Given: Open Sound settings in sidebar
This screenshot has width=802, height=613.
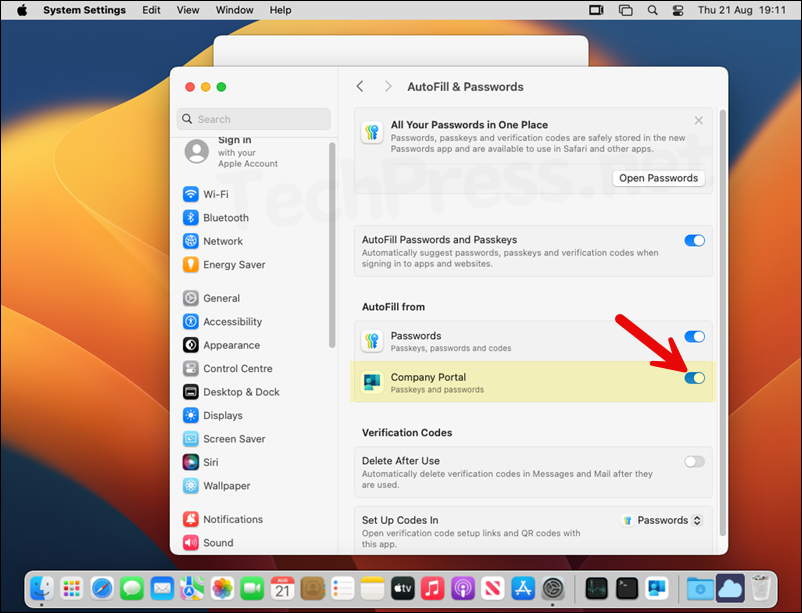Looking at the screenshot, I should pyautogui.click(x=208, y=543).
